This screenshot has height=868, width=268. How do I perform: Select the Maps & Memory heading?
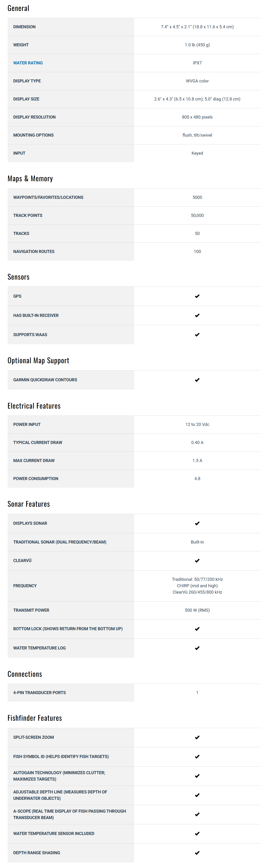[x=30, y=179]
